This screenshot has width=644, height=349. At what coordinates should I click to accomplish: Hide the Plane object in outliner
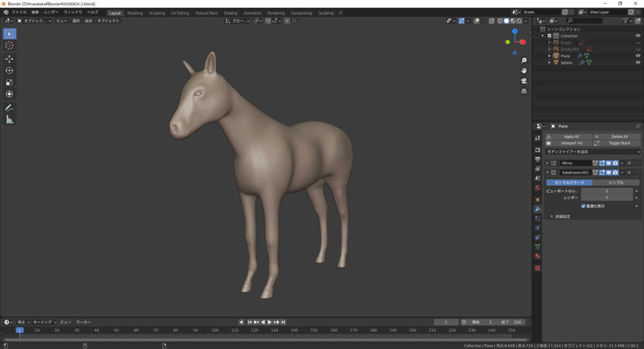(638, 56)
